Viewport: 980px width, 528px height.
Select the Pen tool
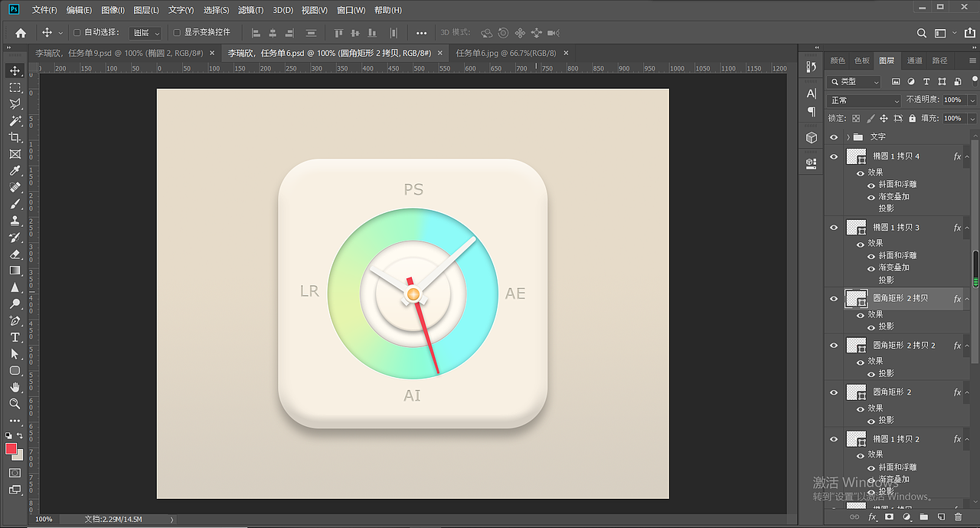[15, 320]
